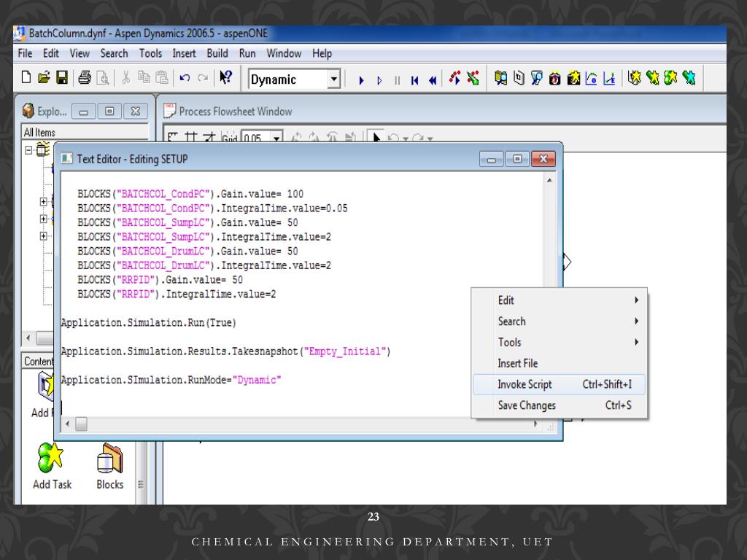
Task: Expand the third plus node in explorer tree
Action: pos(43,236)
